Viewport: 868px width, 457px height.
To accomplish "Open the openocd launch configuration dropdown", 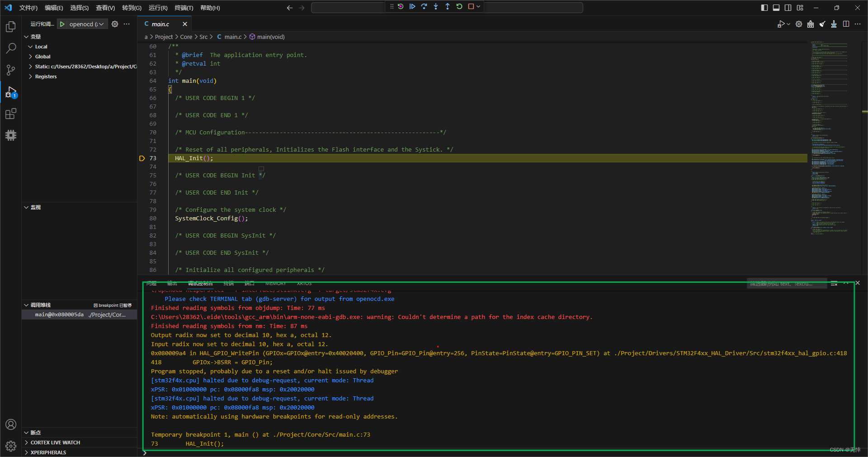I will [x=88, y=24].
